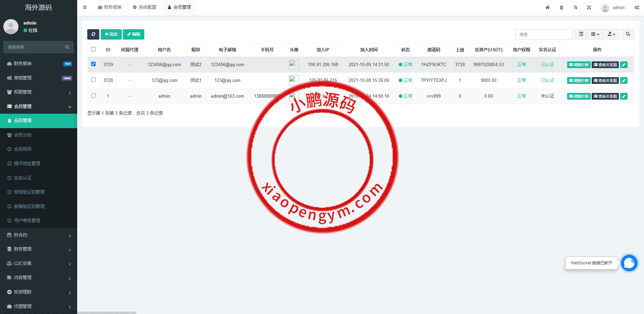Click the green 添加 button

coord(111,34)
